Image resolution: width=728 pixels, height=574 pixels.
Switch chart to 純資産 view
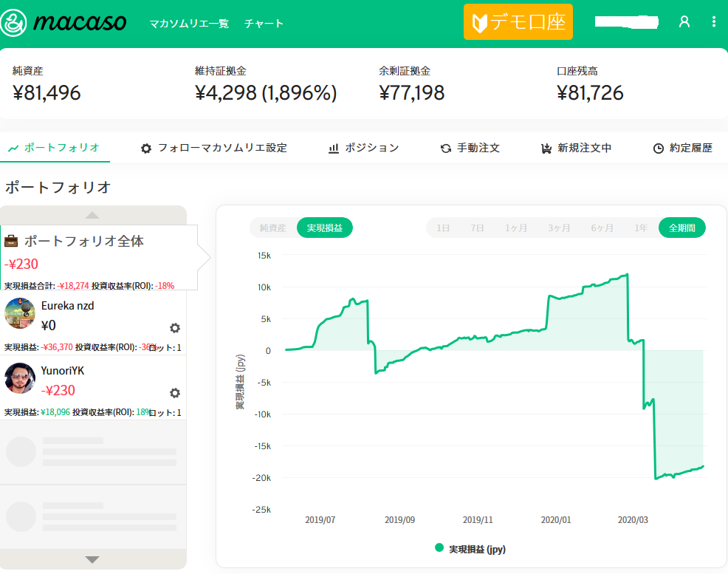coord(272,228)
